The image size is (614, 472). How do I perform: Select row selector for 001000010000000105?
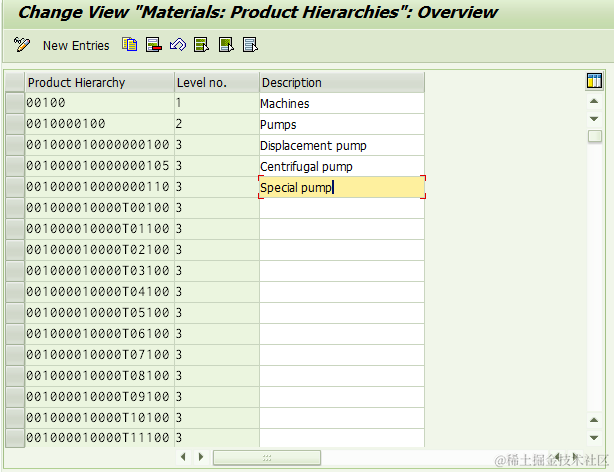[15, 166]
